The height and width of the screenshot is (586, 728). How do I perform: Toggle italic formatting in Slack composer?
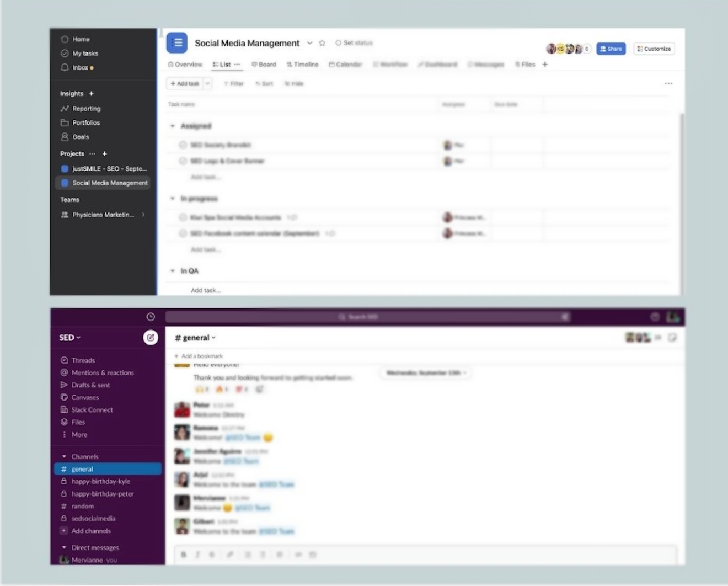pyautogui.click(x=197, y=555)
